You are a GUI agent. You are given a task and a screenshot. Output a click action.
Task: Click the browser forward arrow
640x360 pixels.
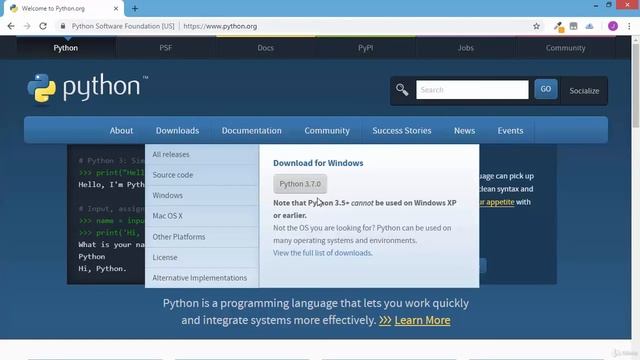(27, 26)
